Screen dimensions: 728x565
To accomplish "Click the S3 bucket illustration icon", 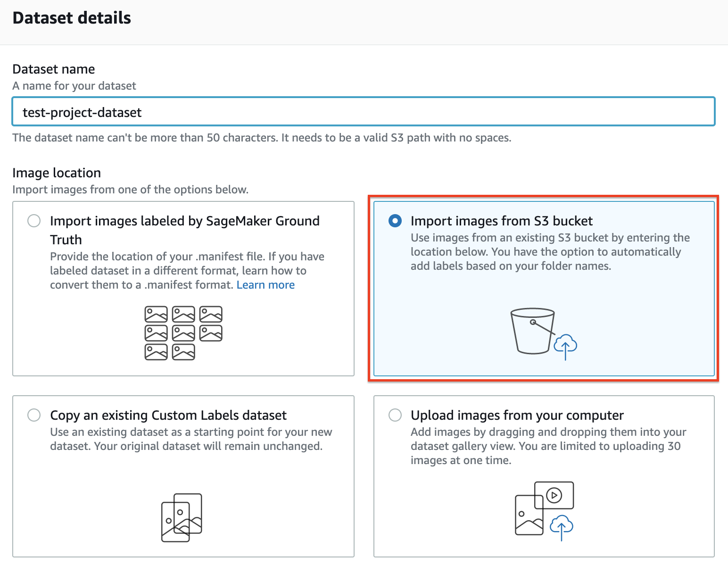I will click(532, 331).
